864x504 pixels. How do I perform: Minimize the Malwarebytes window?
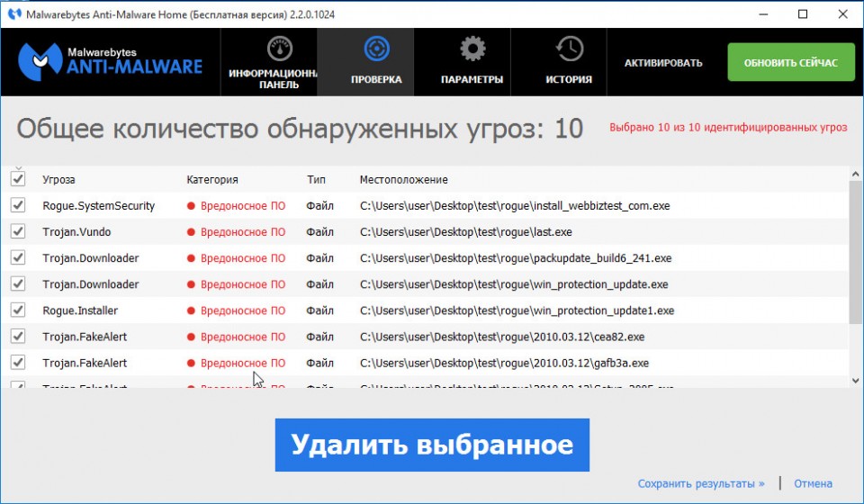763,14
